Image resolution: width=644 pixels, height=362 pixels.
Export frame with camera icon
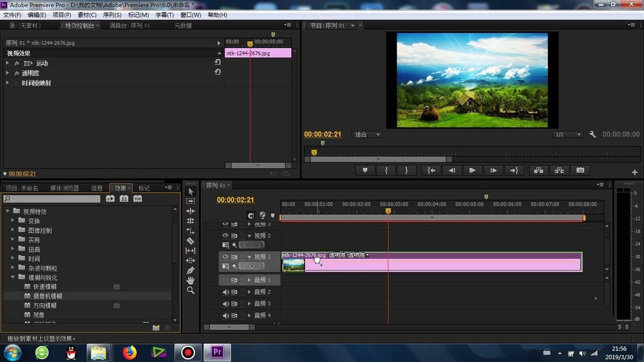click(x=580, y=171)
